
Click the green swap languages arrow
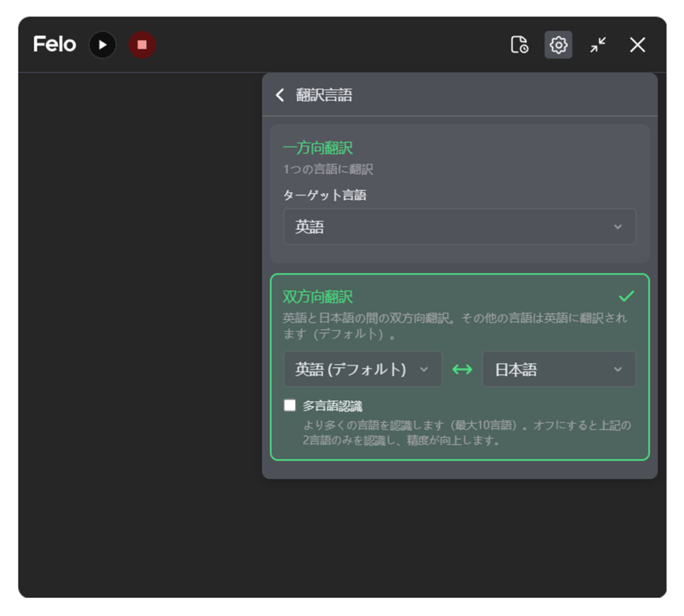click(x=462, y=369)
